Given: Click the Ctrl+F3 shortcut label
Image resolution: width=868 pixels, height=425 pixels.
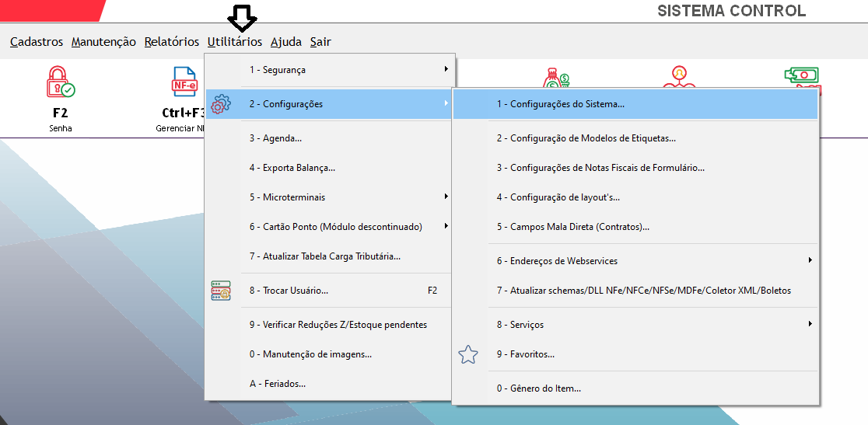Looking at the screenshot, I should tap(184, 113).
